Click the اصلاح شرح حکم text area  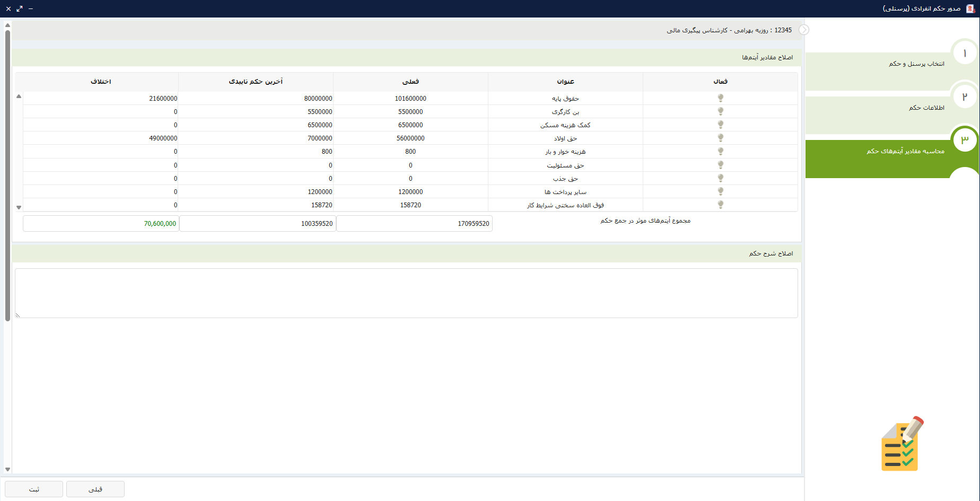pyautogui.click(x=406, y=293)
